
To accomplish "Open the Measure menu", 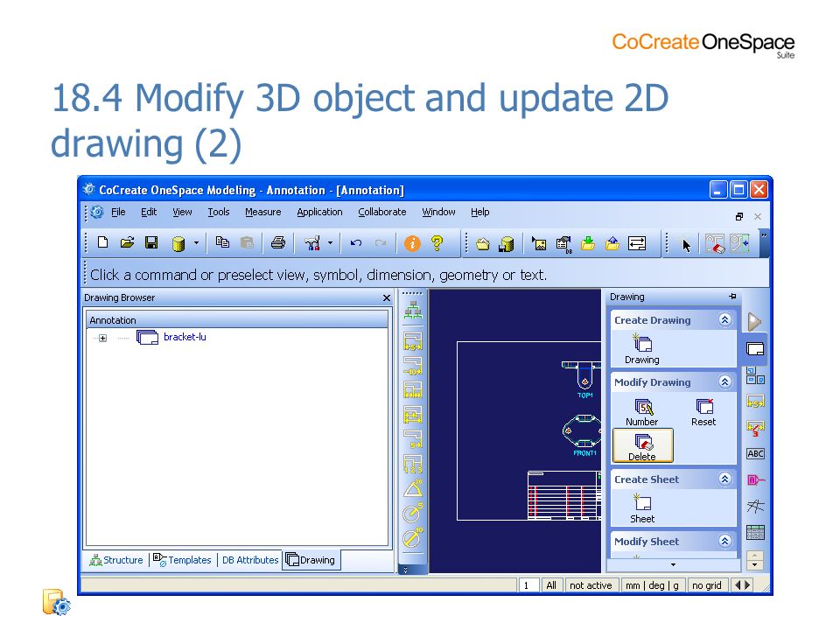I will click(x=263, y=212).
